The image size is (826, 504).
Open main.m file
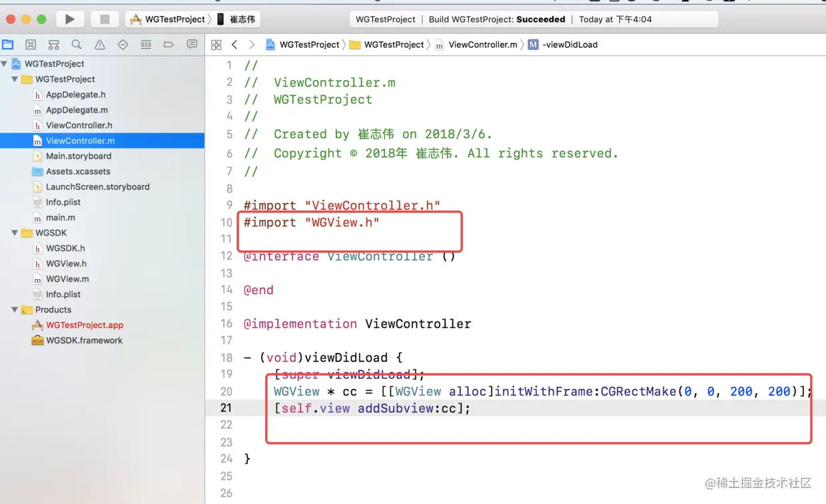pyautogui.click(x=60, y=218)
